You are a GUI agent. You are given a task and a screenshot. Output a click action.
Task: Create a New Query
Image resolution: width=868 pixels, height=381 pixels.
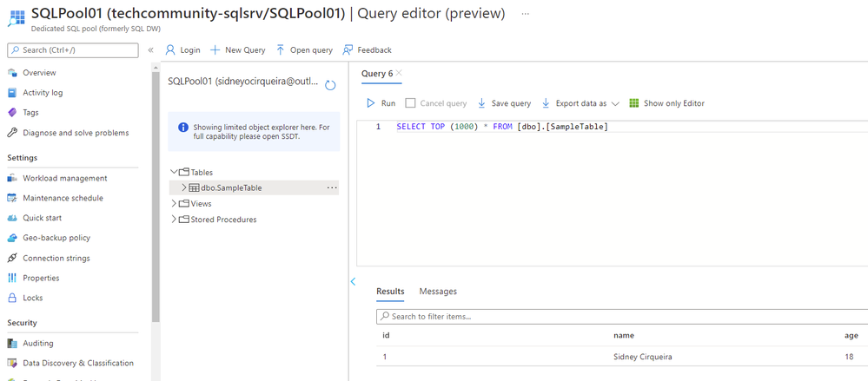(238, 49)
